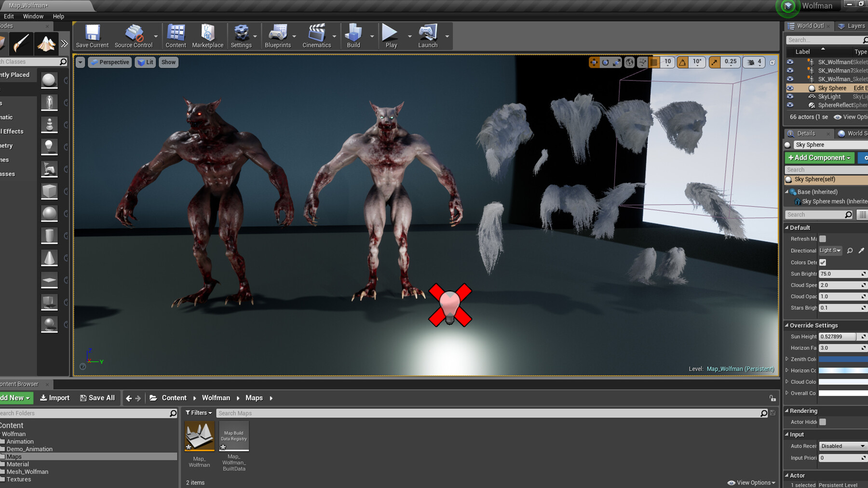
Task: Hide SphereReflect actor via eye icon
Action: (x=790, y=105)
